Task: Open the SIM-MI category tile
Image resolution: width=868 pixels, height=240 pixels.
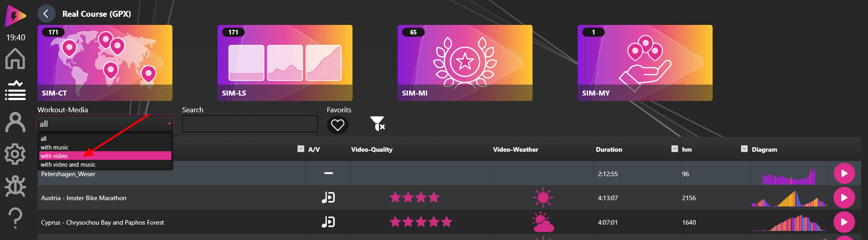Action: click(x=465, y=63)
